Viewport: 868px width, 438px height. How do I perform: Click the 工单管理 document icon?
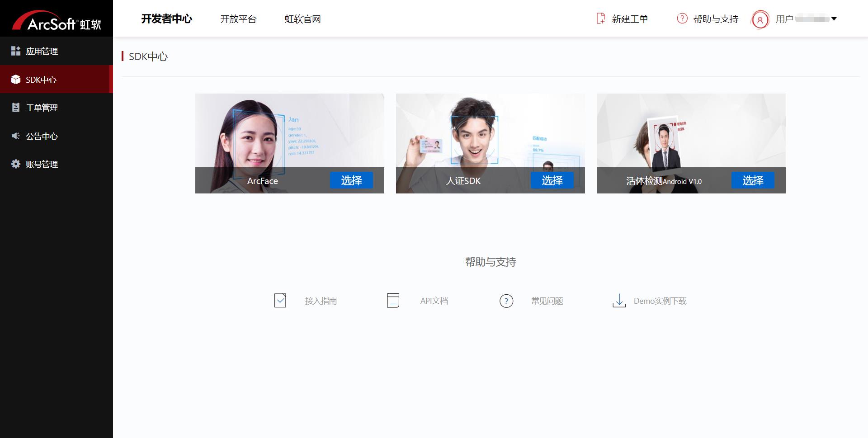pyautogui.click(x=16, y=108)
